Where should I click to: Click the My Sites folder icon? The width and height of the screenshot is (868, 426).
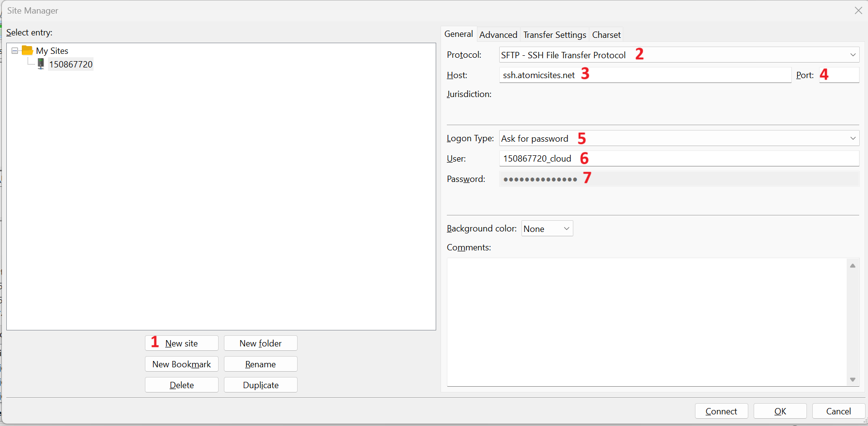click(27, 50)
